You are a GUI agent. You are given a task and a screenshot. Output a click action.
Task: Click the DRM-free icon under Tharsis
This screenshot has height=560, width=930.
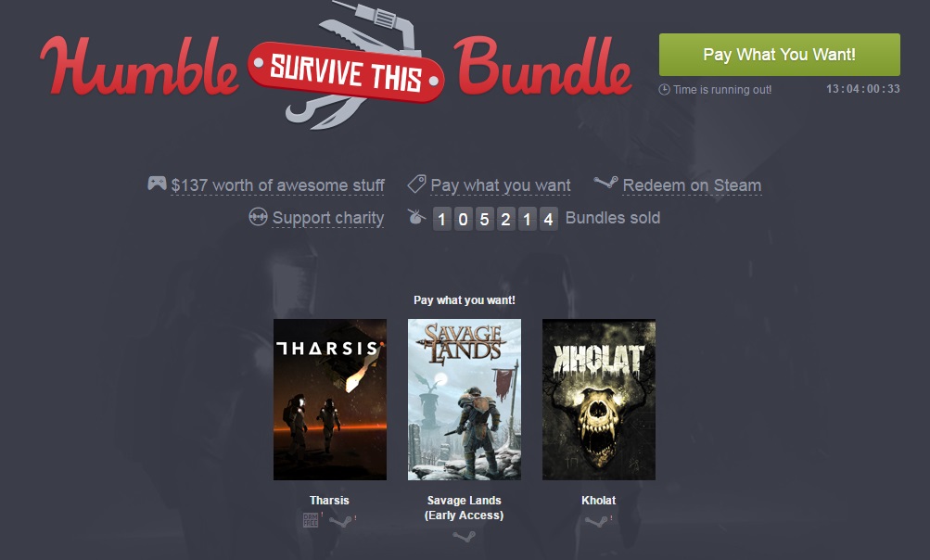click(311, 520)
